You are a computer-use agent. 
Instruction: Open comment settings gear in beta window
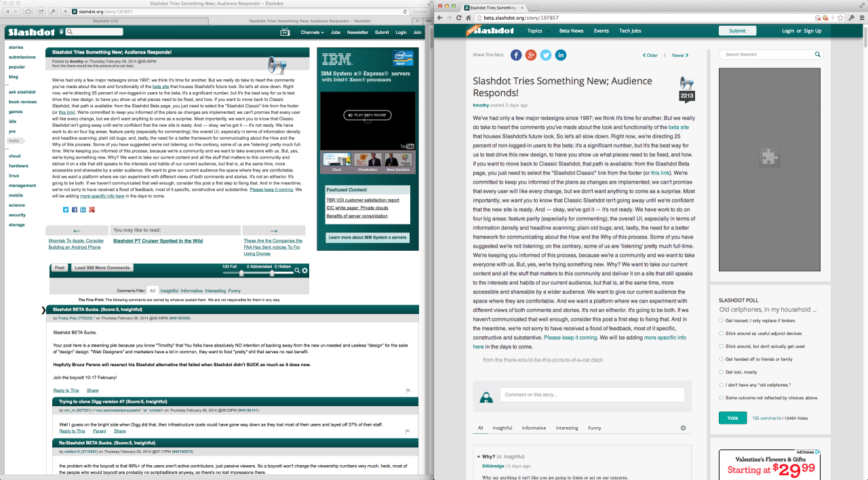tap(683, 428)
